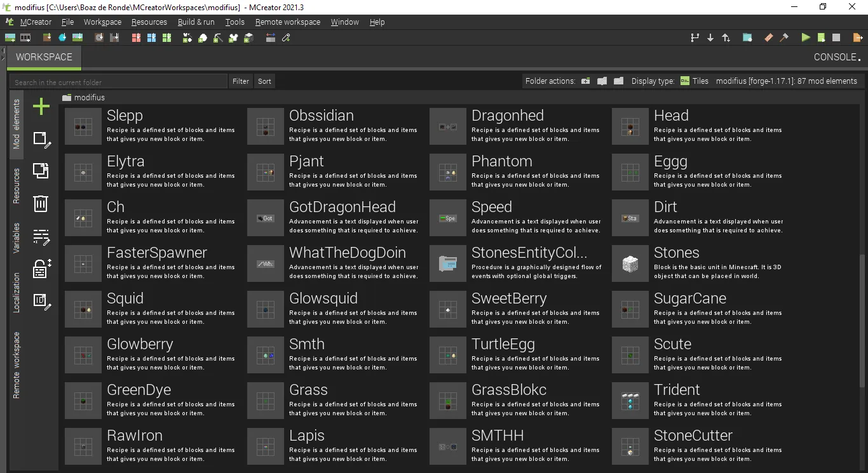Click the green plus to add mod element
Viewport: 868px width, 473px height.
point(41,107)
